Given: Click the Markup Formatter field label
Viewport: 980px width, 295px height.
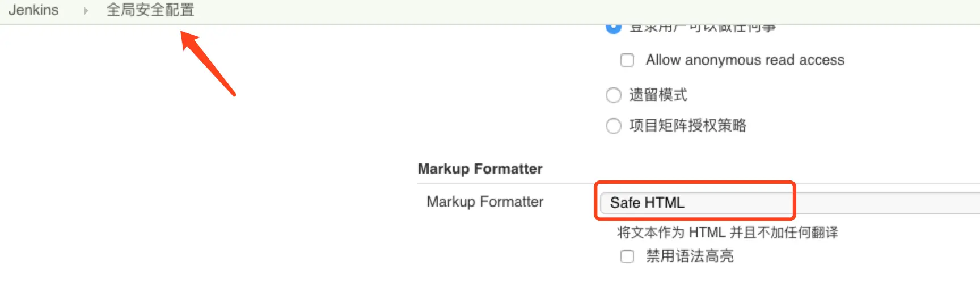Looking at the screenshot, I should click(x=485, y=201).
